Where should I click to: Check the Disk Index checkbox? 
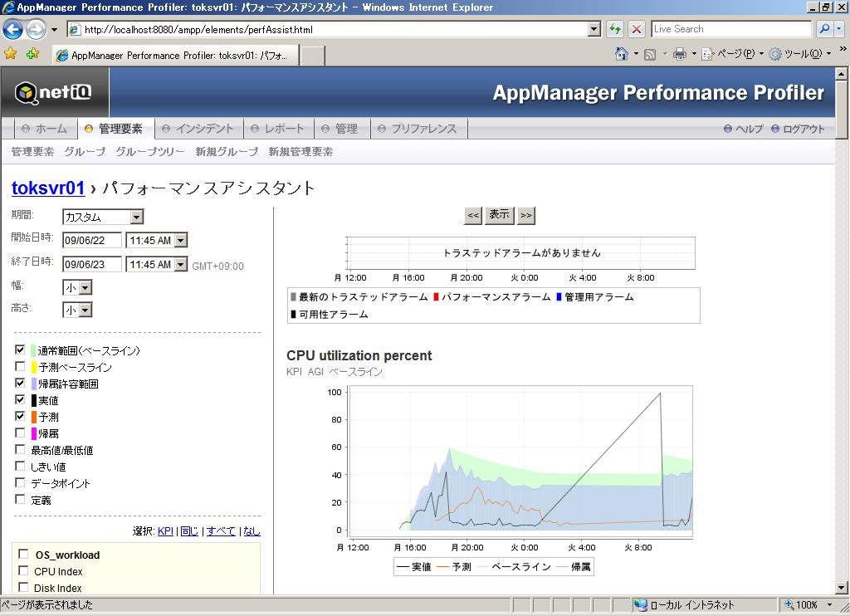tap(23, 587)
